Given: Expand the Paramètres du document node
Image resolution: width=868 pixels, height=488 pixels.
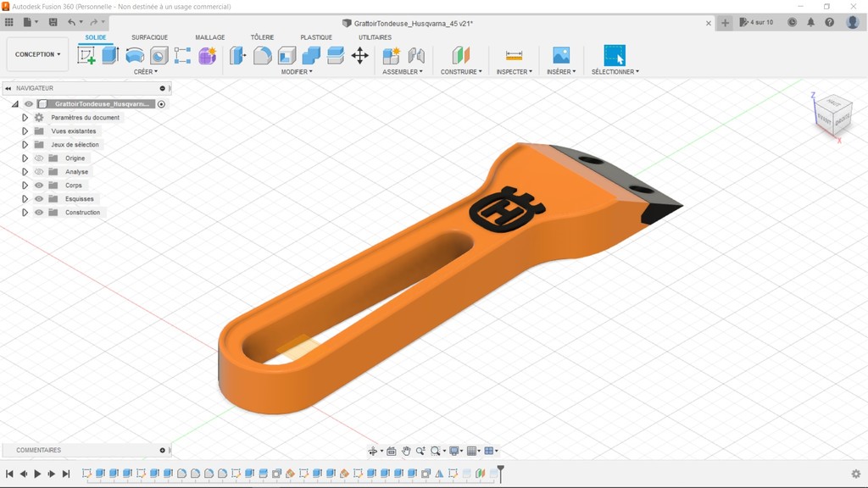Looking at the screenshot, I should point(25,118).
